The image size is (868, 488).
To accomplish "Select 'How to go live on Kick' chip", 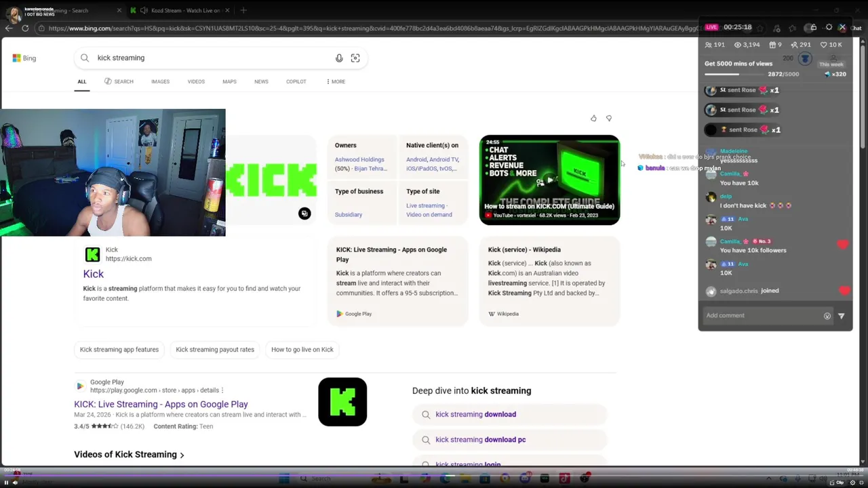I will coord(302,350).
